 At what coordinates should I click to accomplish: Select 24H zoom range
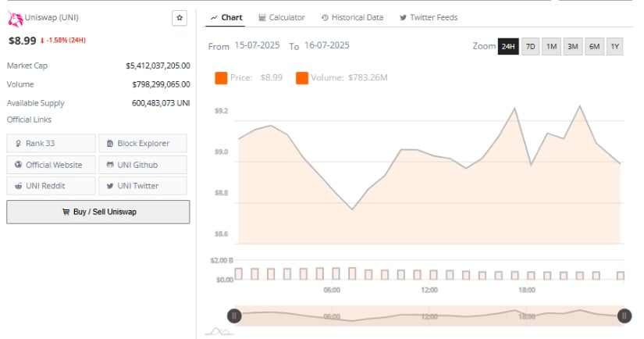tap(508, 46)
